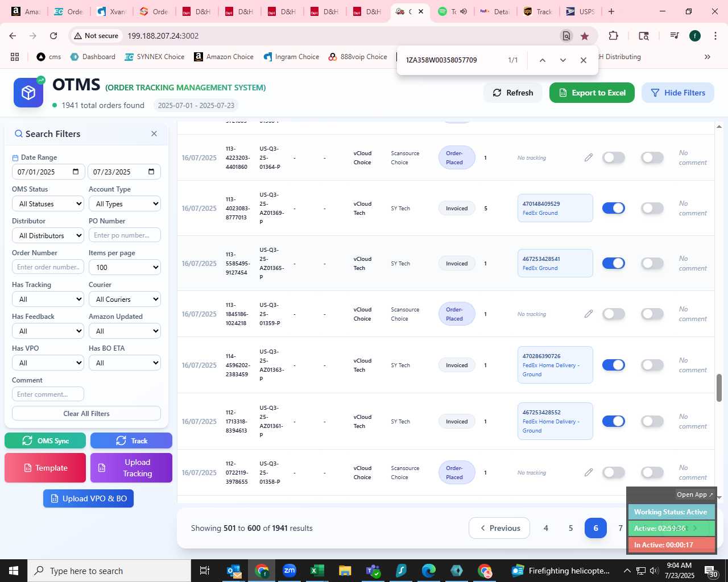Open File Explorer from the taskbar
The width and height of the screenshot is (728, 582).
(x=345, y=571)
